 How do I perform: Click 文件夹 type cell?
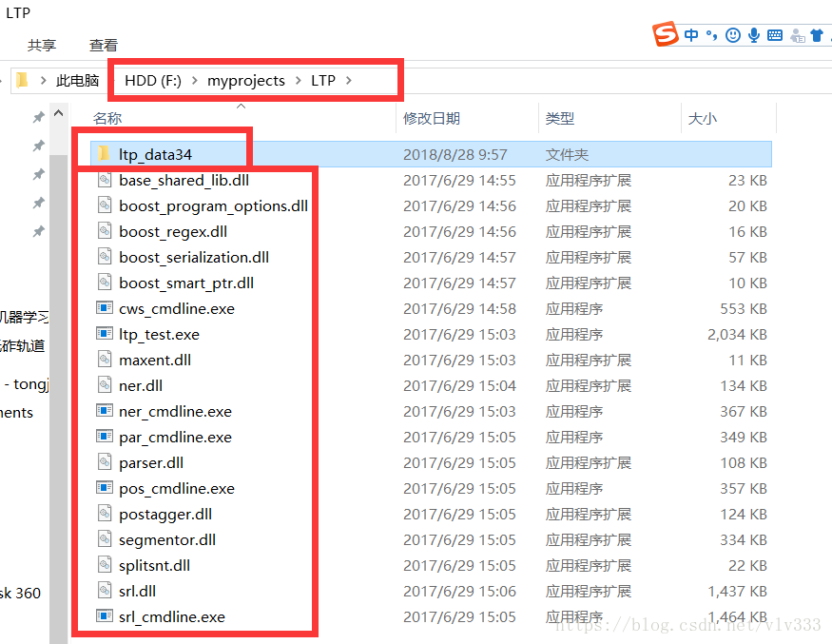[567, 154]
